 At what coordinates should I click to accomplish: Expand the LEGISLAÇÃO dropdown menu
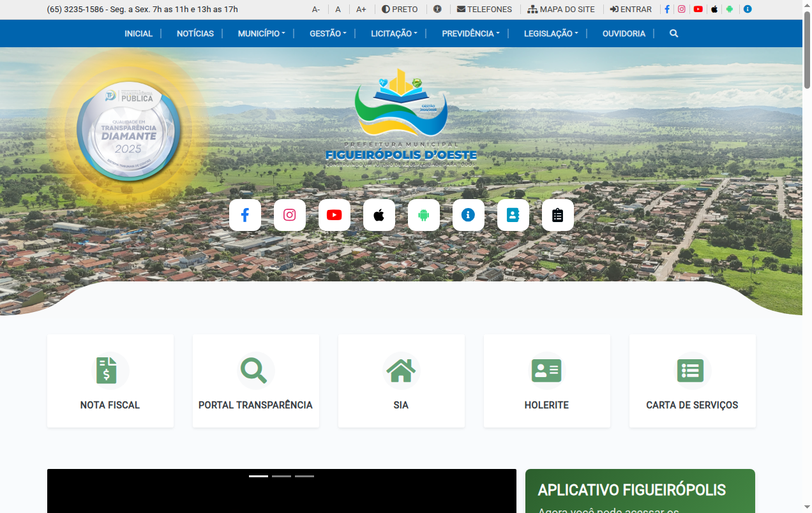click(x=552, y=34)
